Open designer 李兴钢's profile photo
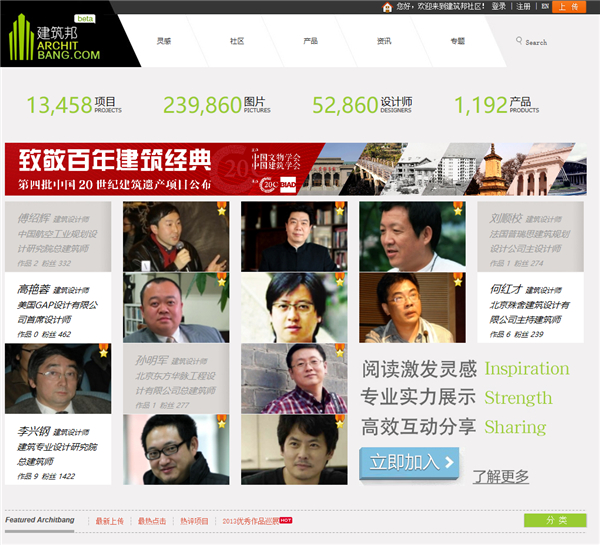This screenshot has width=600, height=545. [58, 378]
